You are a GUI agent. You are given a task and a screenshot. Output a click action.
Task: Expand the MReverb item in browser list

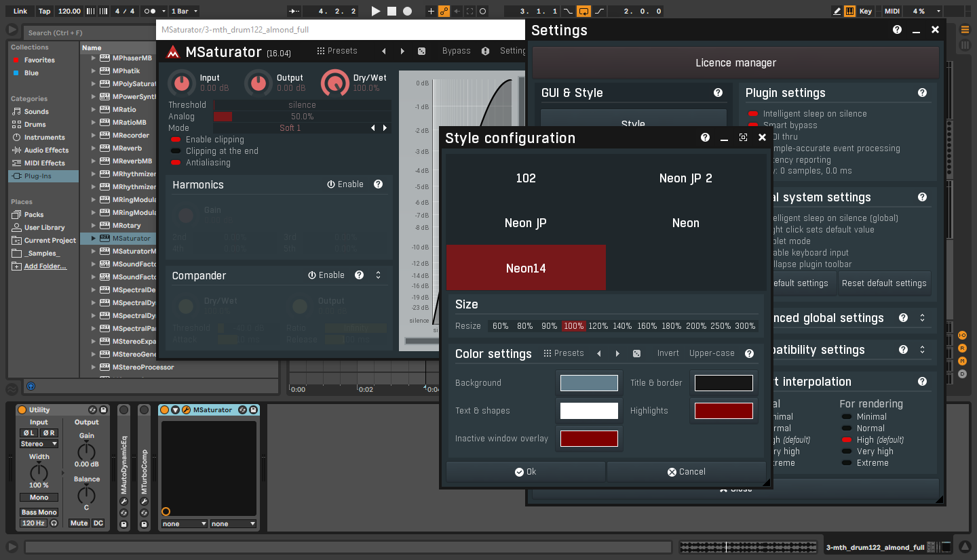click(94, 148)
